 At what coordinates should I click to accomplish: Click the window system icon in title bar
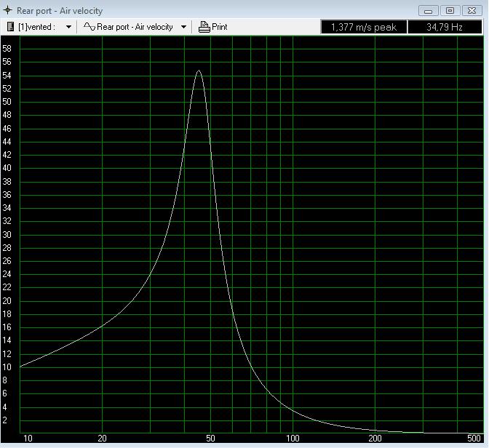tap(8, 10)
